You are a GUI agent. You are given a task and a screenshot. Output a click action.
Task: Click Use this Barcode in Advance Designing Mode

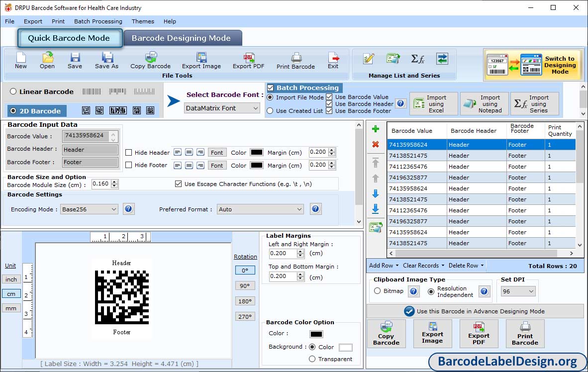(475, 311)
